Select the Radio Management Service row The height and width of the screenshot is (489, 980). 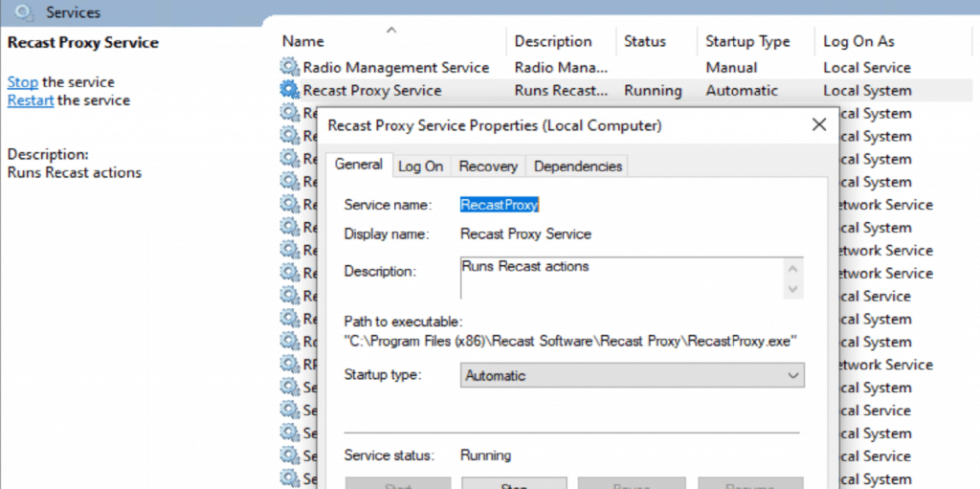click(x=395, y=68)
